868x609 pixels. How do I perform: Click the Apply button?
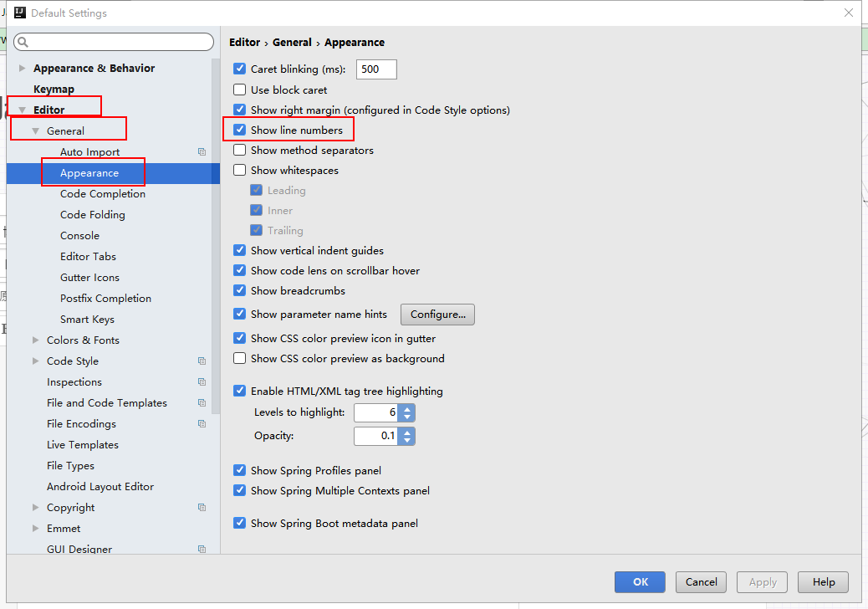(763, 582)
